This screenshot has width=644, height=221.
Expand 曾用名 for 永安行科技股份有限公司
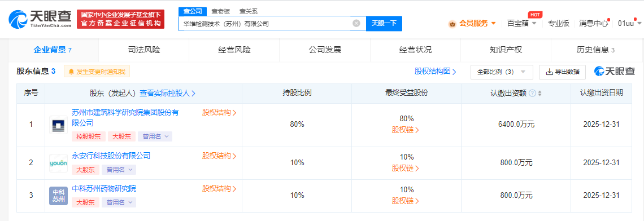click(119, 169)
